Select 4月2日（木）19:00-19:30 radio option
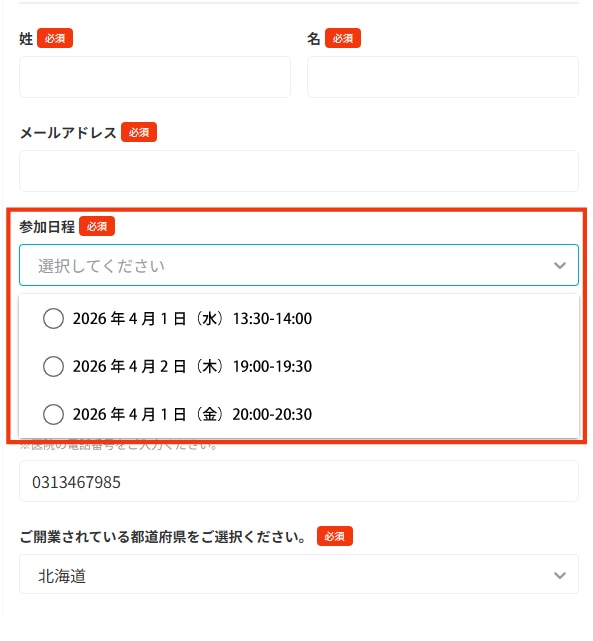 54,366
